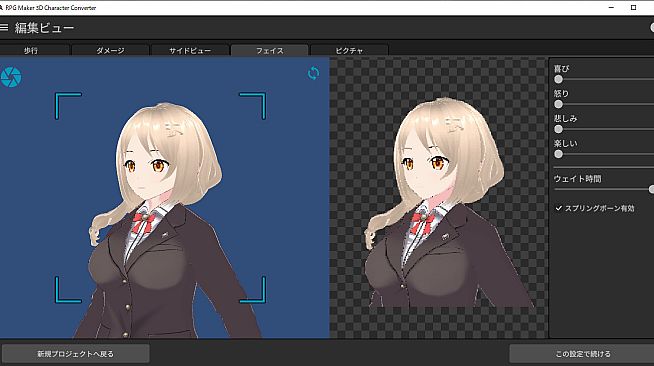Viewport: 654px width, 366px height.
Task: Open the サイドビュー tab
Action: tap(190, 50)
